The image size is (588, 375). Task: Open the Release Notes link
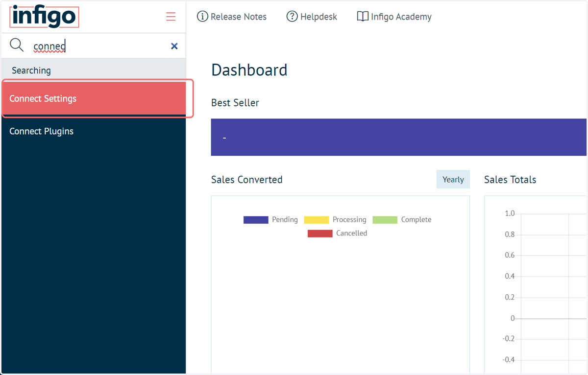coord(232,17)
